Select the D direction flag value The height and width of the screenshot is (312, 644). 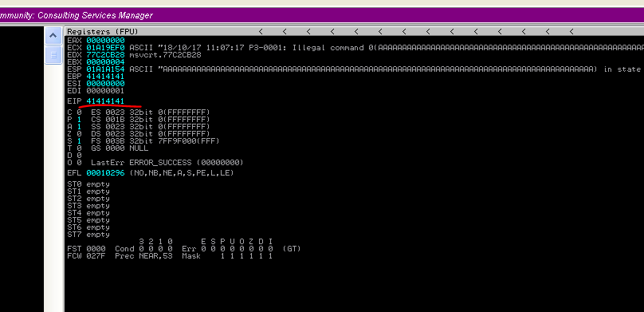(x=79, y=156)
